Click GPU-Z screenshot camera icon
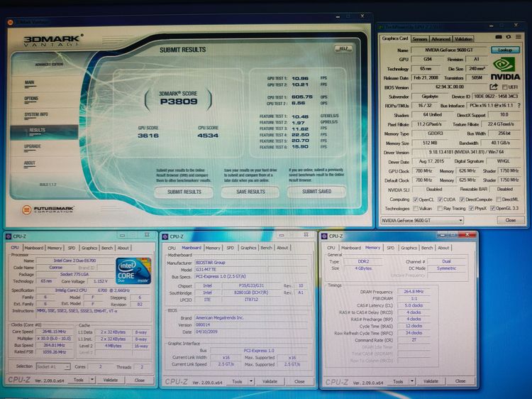The image size is (532, 399). pyautogui.click(x=499, y=37)
